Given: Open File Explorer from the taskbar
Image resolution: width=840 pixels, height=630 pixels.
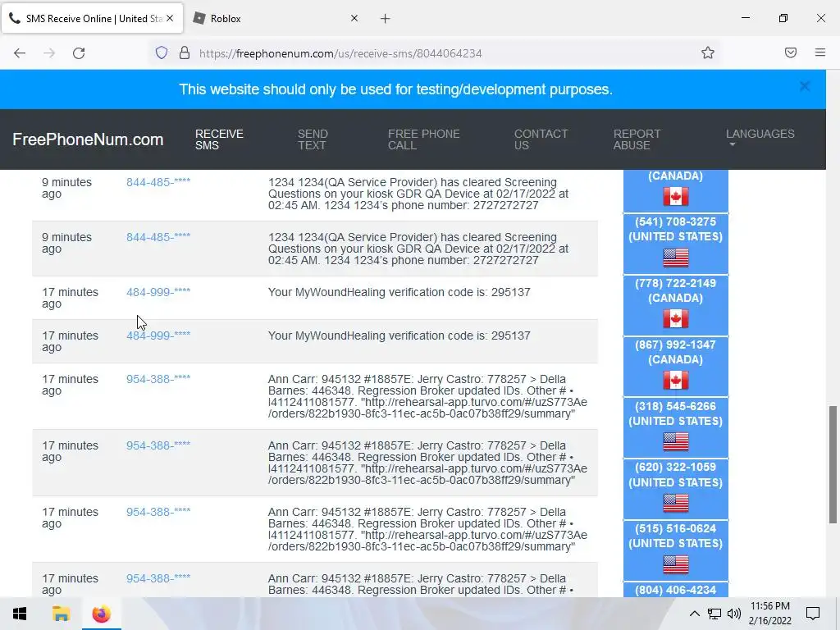Looking at the screenshot, I should coord(61,614).
